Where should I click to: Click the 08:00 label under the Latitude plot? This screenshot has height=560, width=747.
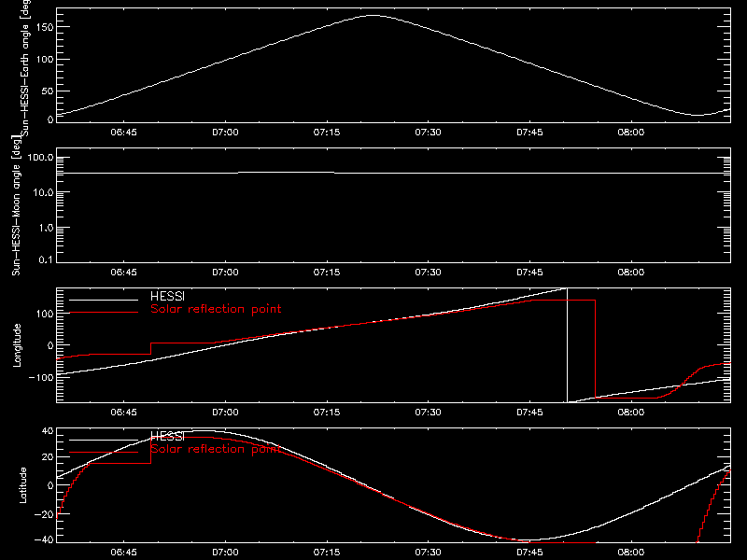[x=631, y=553]
